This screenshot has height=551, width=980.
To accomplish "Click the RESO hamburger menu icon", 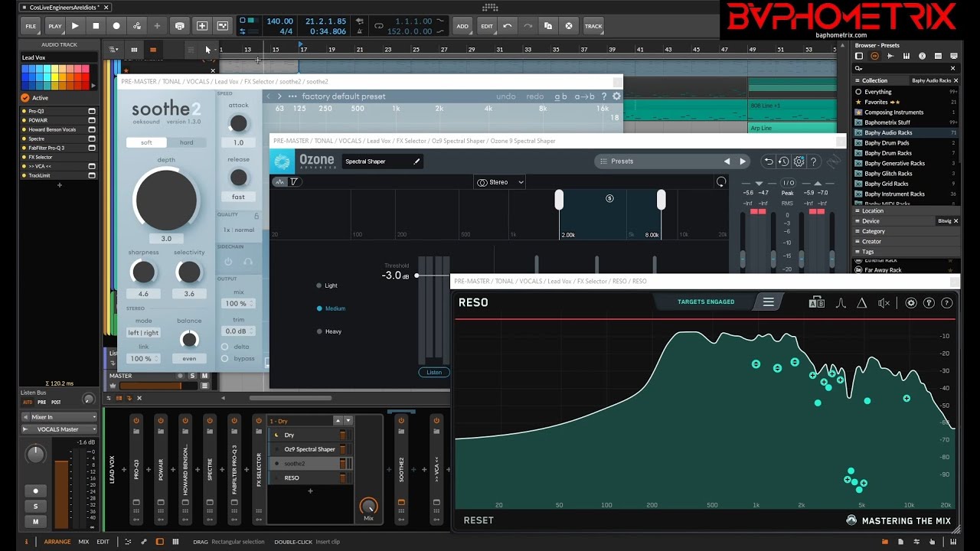I will coord(768,302).
